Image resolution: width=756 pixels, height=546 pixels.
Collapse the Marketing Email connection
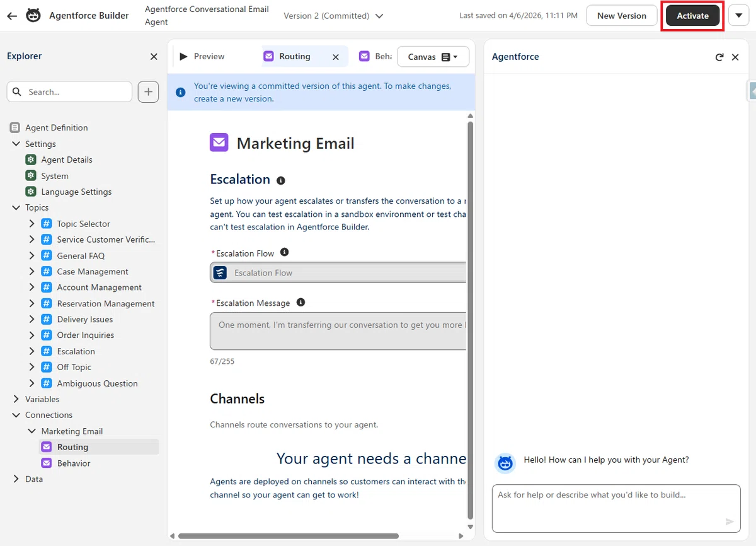pos(32,431)
